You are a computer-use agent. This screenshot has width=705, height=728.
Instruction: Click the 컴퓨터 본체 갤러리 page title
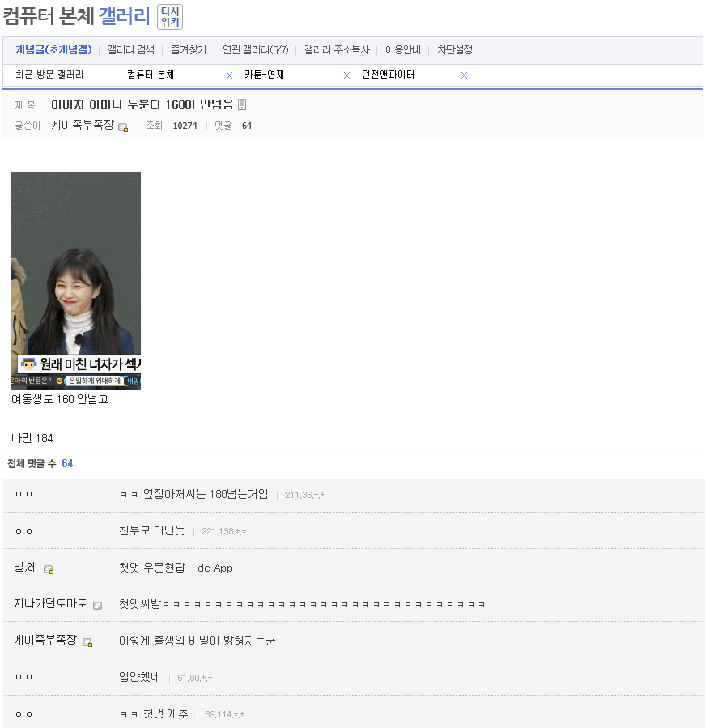click(x=77, y=16)
